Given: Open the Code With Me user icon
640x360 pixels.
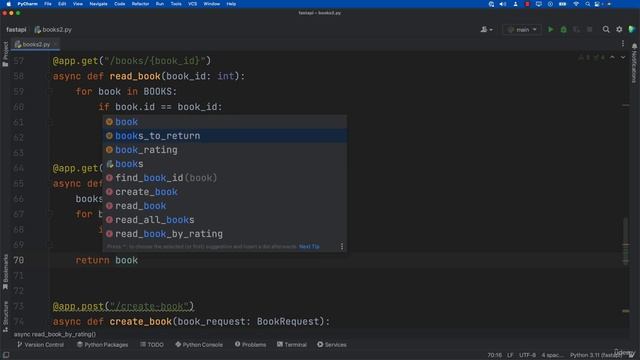Looking at the screenshot, I should tap(484, 29).
